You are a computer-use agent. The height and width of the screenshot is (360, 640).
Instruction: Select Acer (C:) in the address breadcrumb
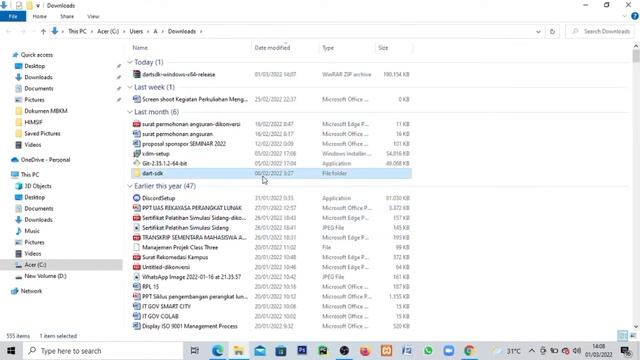(x=108, y=31)
